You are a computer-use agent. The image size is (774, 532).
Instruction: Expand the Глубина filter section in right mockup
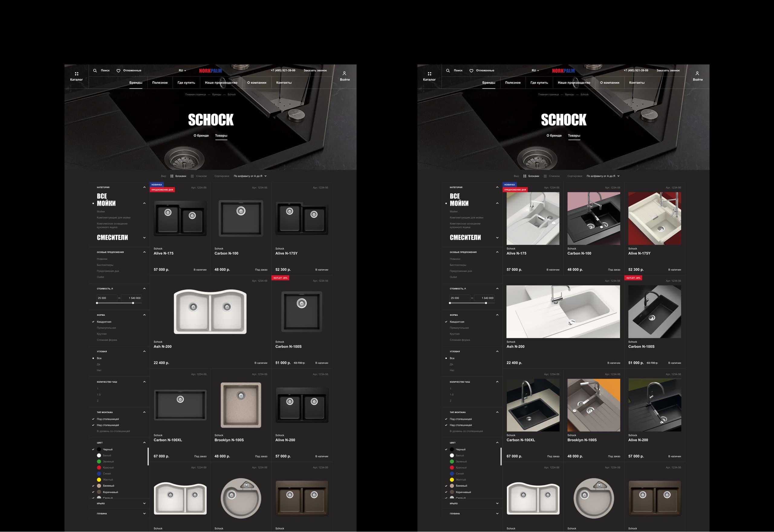(x=497, y=514)
